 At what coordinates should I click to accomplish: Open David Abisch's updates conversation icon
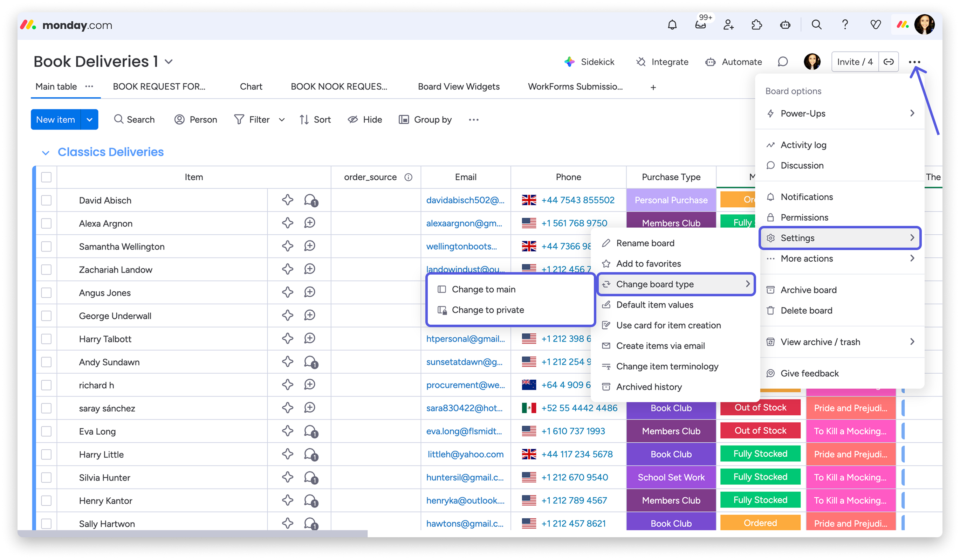(x=310, y=200)
